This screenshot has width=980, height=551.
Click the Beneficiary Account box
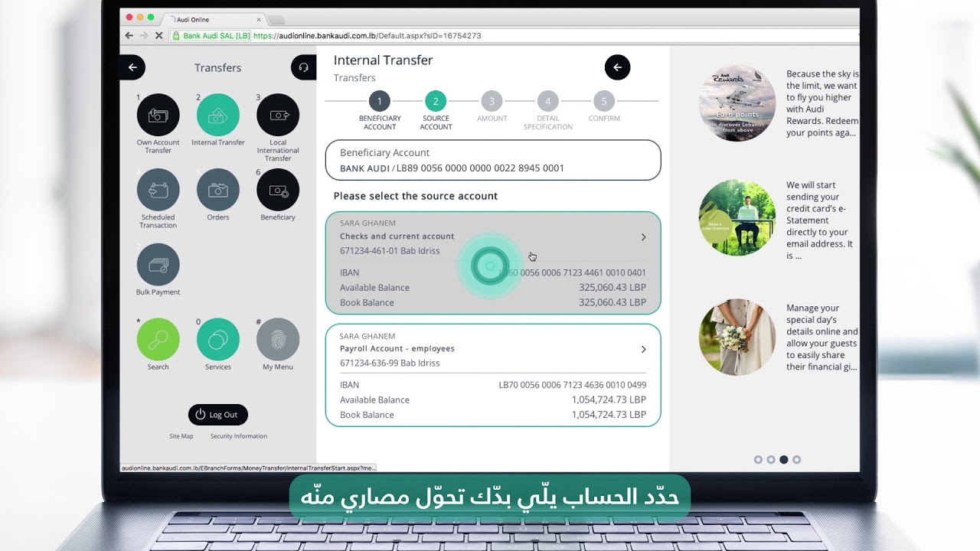[493, 160]
